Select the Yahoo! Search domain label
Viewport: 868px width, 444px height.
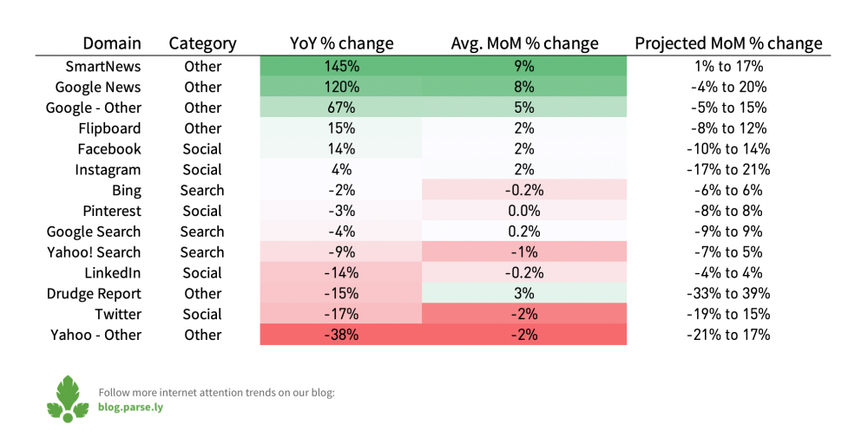coord(94,252)
